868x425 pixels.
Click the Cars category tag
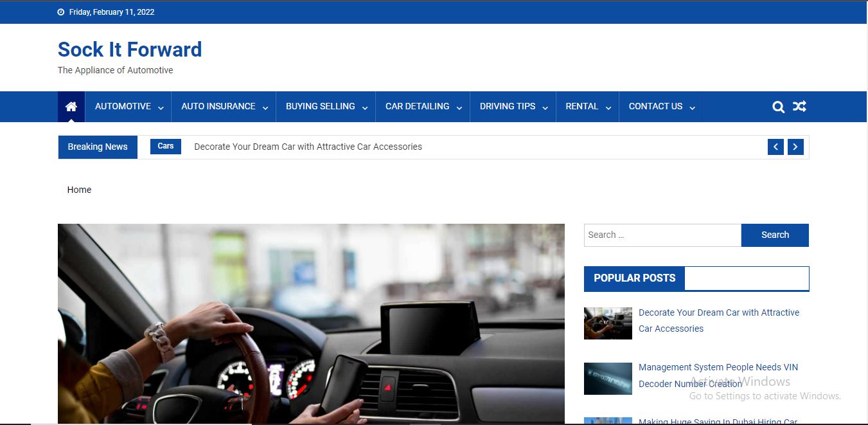(x=166, y=147)
